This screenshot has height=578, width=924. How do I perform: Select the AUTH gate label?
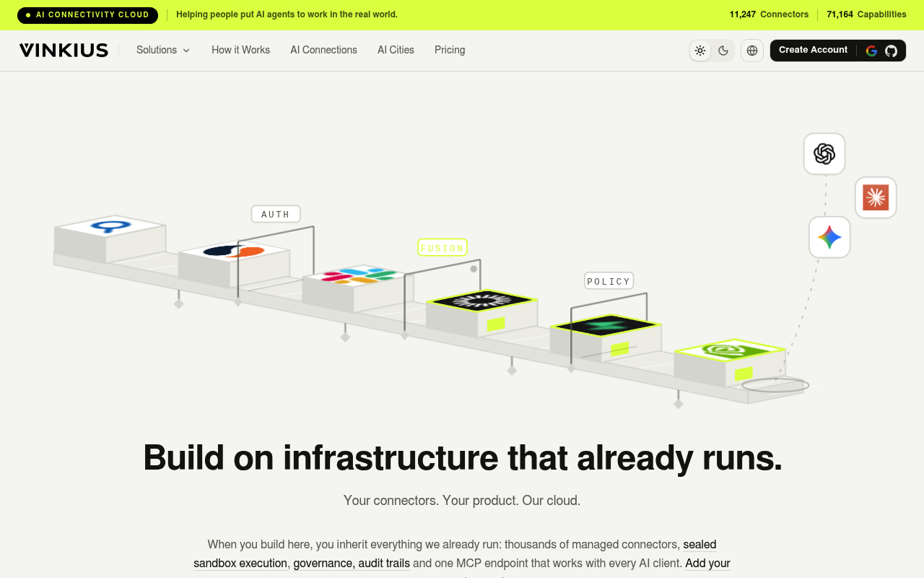coord(276,214)
